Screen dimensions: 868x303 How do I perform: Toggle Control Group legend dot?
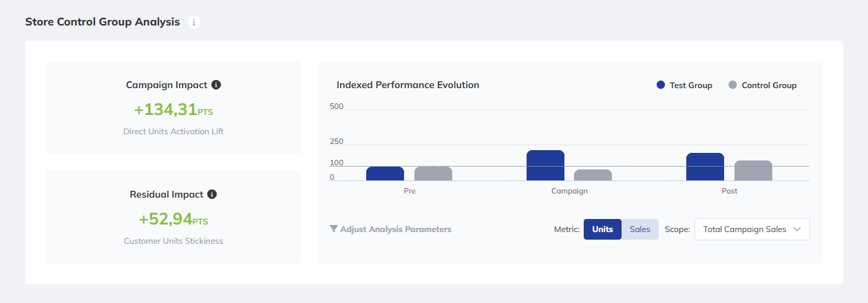732,85
